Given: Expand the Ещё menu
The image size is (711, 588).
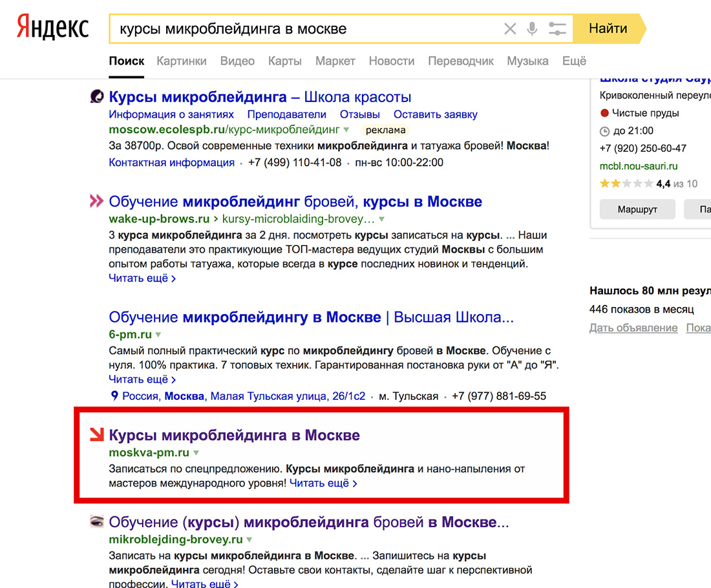Looking at the screenshot, I should [574, 61].
